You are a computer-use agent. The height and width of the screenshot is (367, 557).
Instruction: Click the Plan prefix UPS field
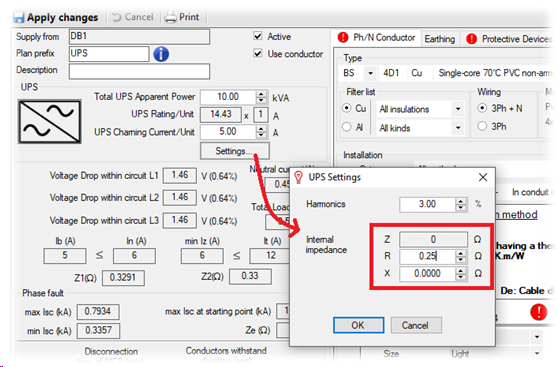[x=109, y=54]
